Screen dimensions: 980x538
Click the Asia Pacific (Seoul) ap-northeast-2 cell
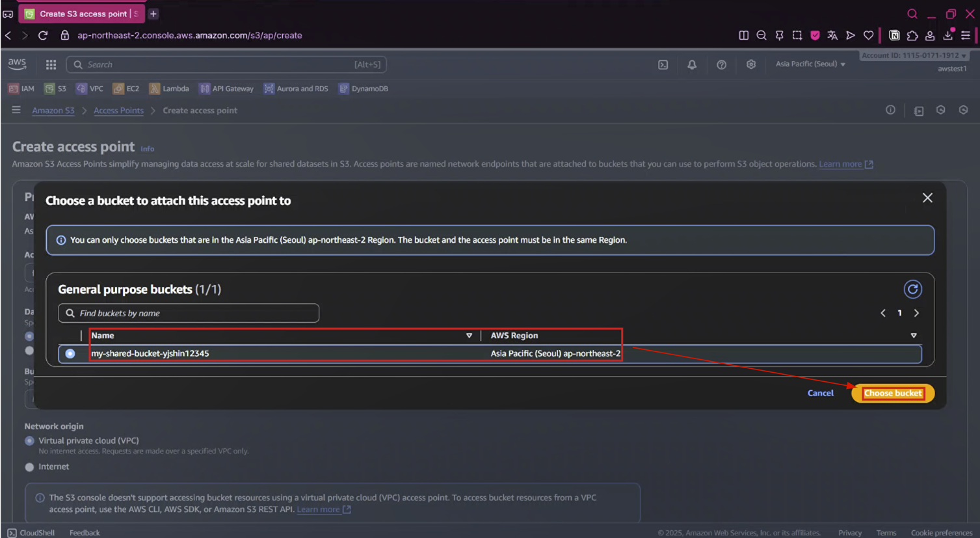(x=555, y=353)
